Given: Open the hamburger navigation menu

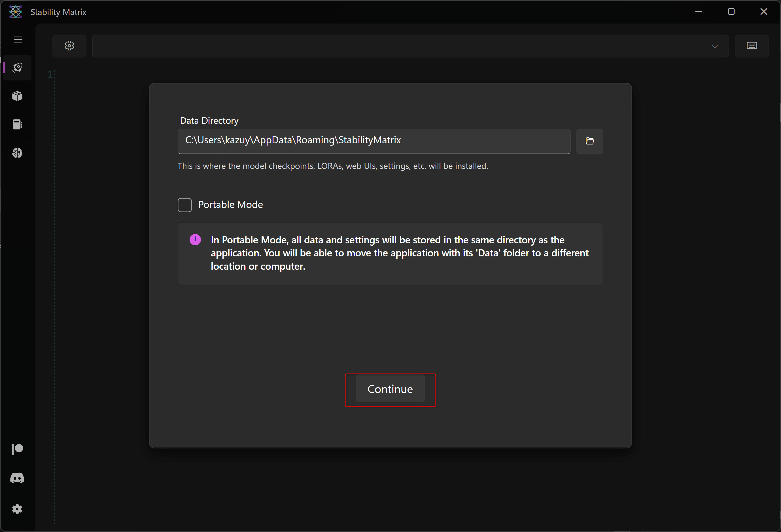Looking at the screenshot, I should coord(18,40).
